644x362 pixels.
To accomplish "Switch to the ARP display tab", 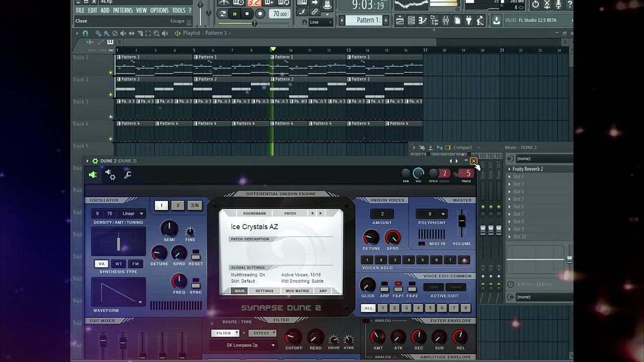I will (x=323, y=291).
